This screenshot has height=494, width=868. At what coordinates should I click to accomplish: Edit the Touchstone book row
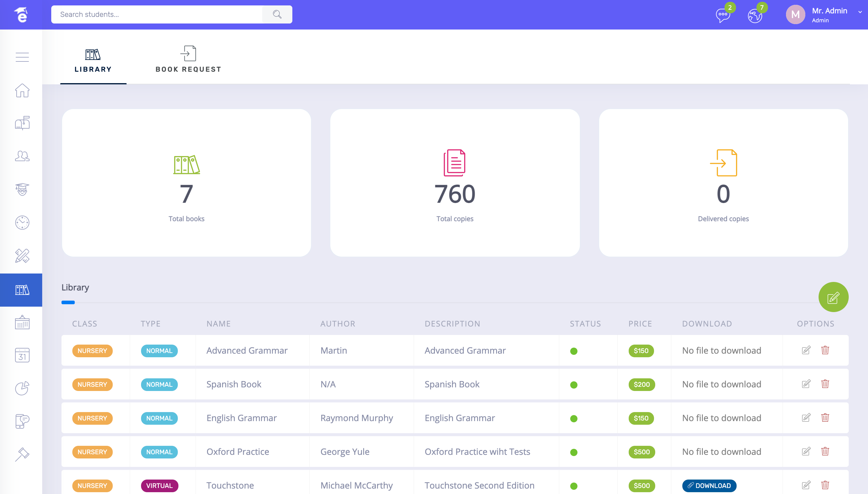coord(806,485)
